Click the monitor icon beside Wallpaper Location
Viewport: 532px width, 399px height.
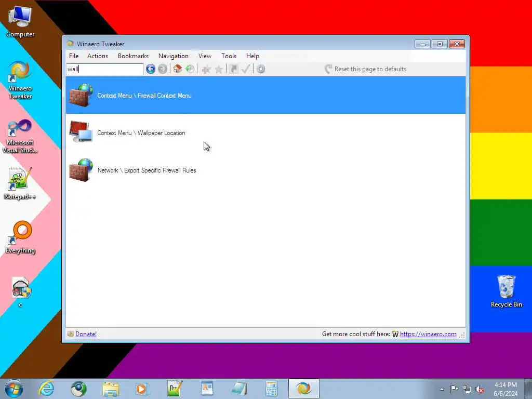[x=81, y=131]
